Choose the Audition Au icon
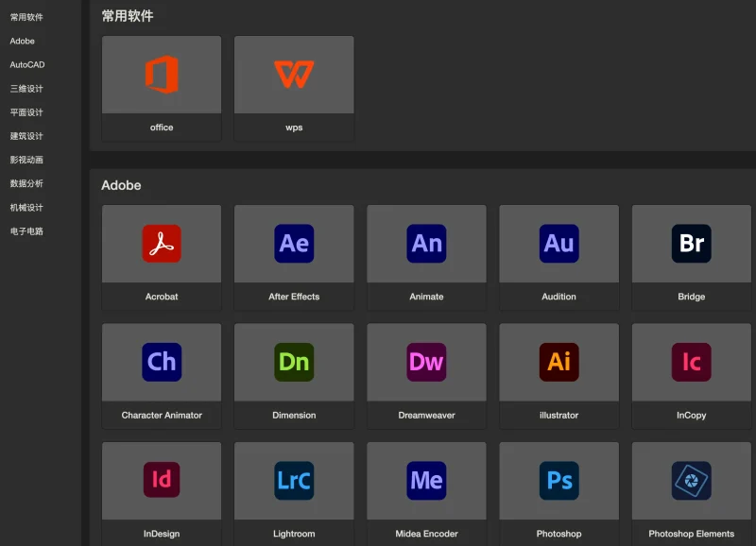Screen dimensions: 756x546 (558, 244)
